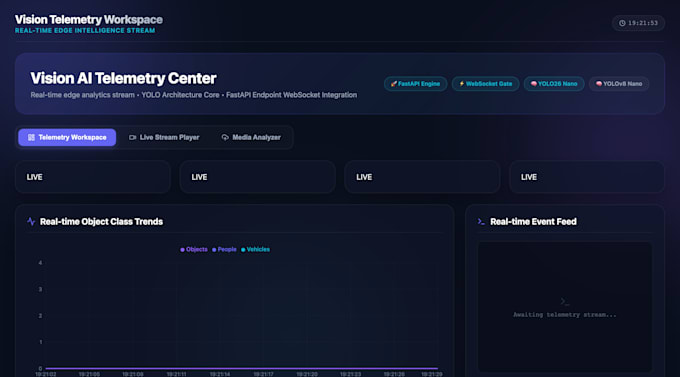Open the Telemetry Workspace tab
The image size is (680, 377).
tap(67, 138)
